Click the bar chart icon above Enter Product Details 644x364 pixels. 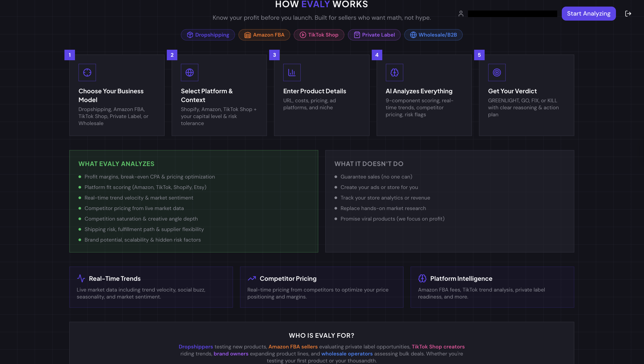(x=292, y=72)
